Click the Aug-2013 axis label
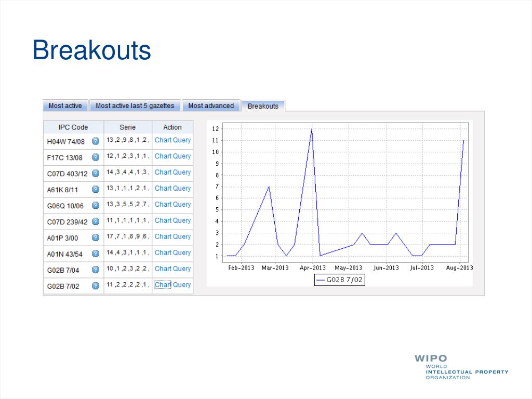The width and height of the screenshot is (532, 399). 459,268
